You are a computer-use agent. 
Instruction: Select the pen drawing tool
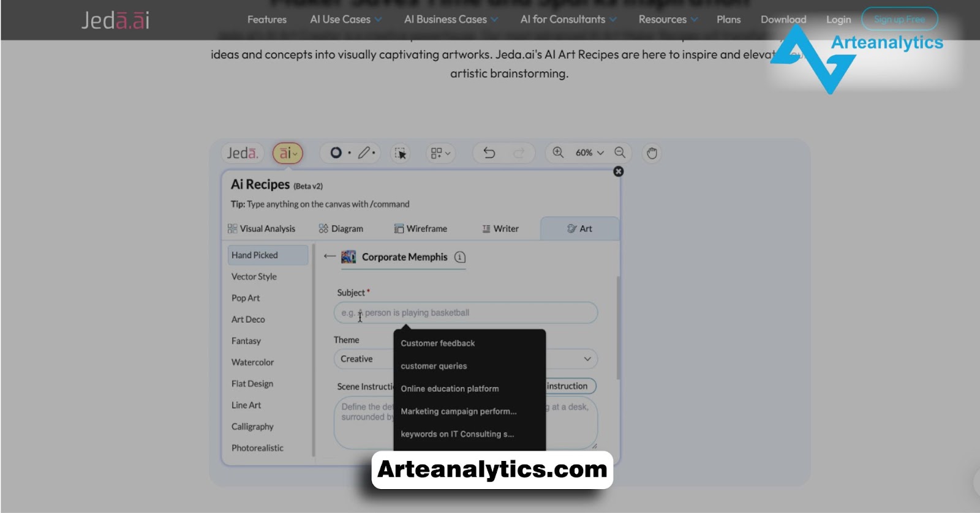(x=364, y=152)
